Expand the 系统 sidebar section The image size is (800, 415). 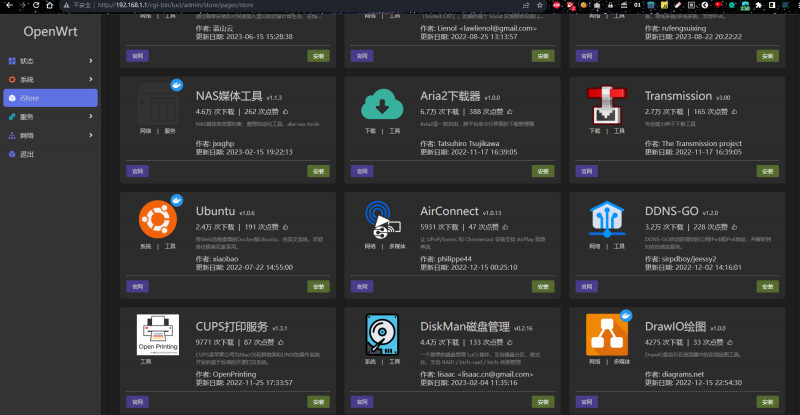click(50, 79)
